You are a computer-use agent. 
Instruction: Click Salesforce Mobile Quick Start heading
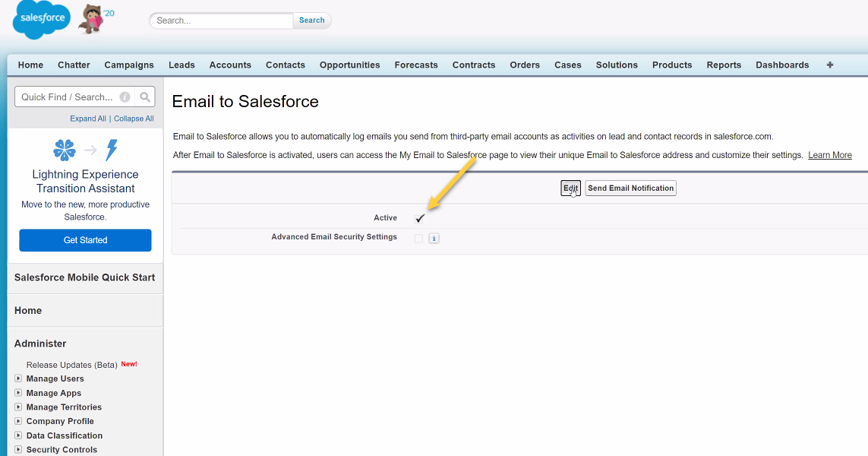click(85, 277)
